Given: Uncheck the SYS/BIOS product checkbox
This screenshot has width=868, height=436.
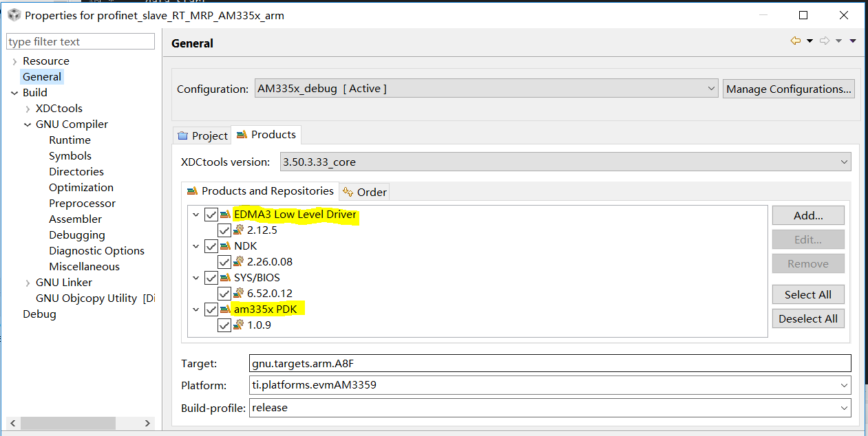Looking at the screenshot, I should (211, 278).
